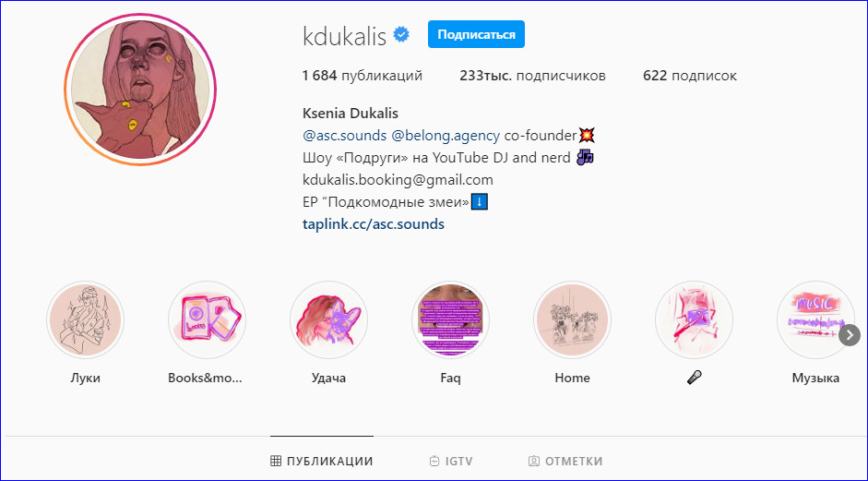View the 233тыс. подписчиков list

click(x=532, y=76)
